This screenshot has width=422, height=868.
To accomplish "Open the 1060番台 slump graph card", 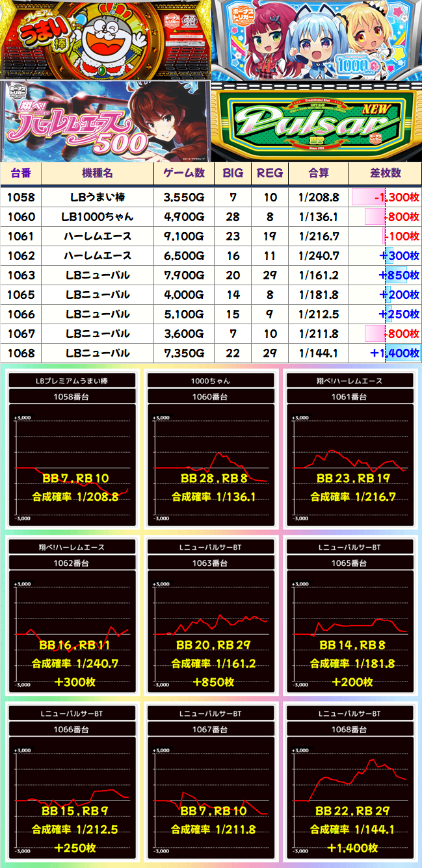I will (x=211, y=449).
